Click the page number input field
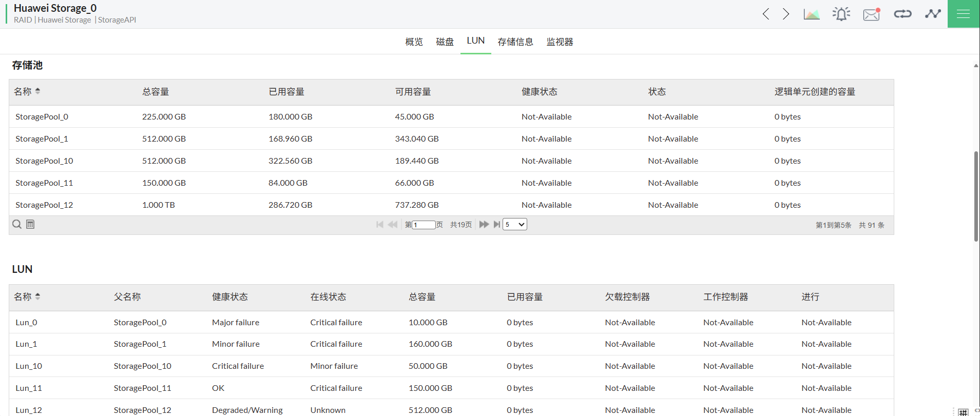The image size is (980, 416). (424, 225)
